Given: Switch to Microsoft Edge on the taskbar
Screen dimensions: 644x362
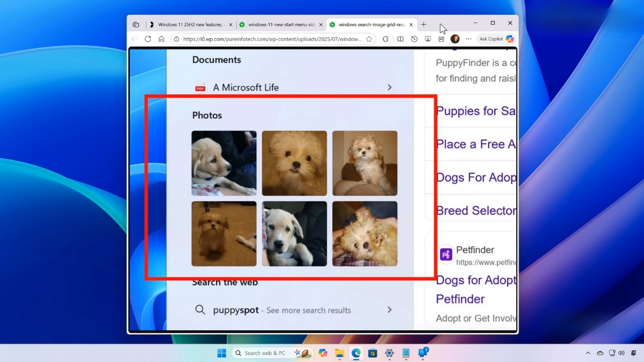Looking at the screenshot, I should click(356, 353).
